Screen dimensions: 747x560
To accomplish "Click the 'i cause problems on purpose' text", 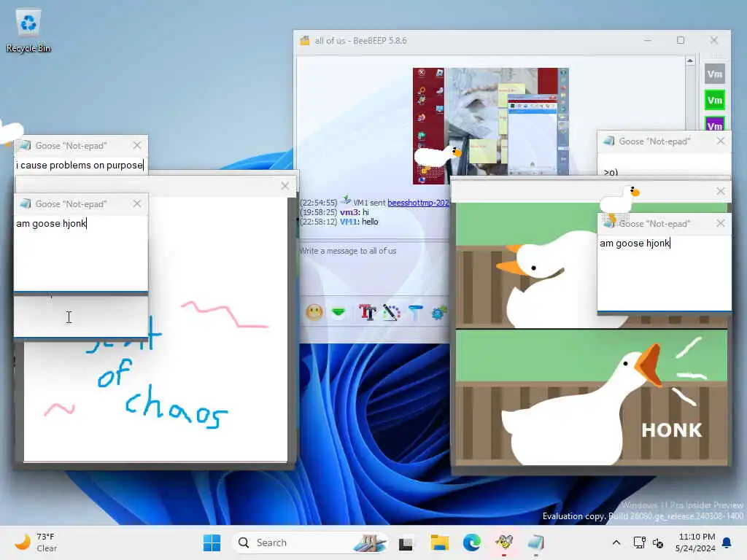I will (80, 166).
